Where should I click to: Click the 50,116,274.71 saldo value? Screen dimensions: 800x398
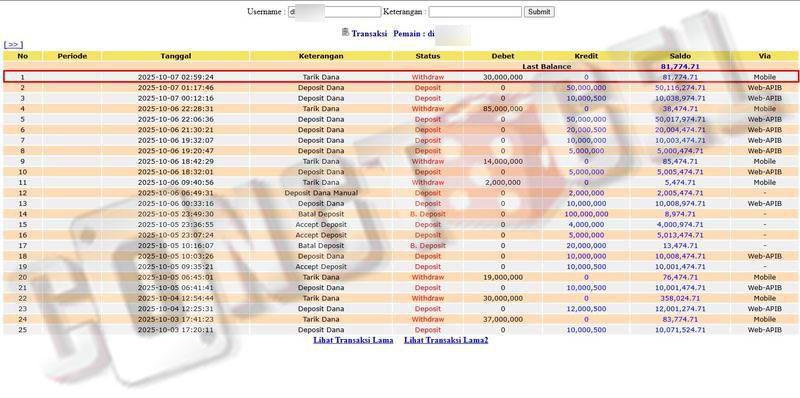point(680,88)
